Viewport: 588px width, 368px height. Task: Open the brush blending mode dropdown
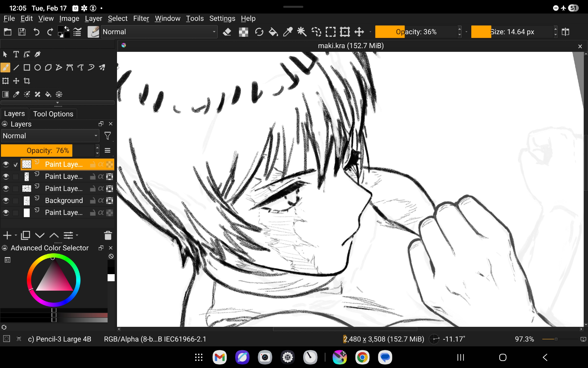click(159, 32)
